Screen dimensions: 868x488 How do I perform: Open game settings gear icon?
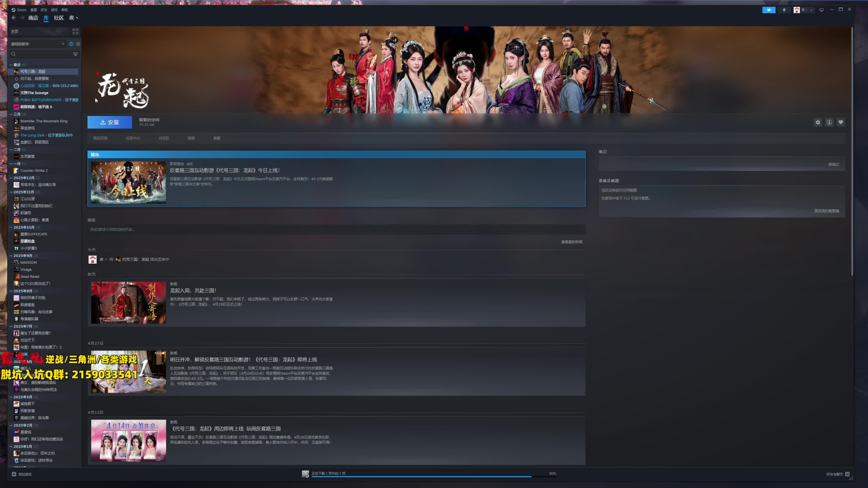click(x=818, y=122)
